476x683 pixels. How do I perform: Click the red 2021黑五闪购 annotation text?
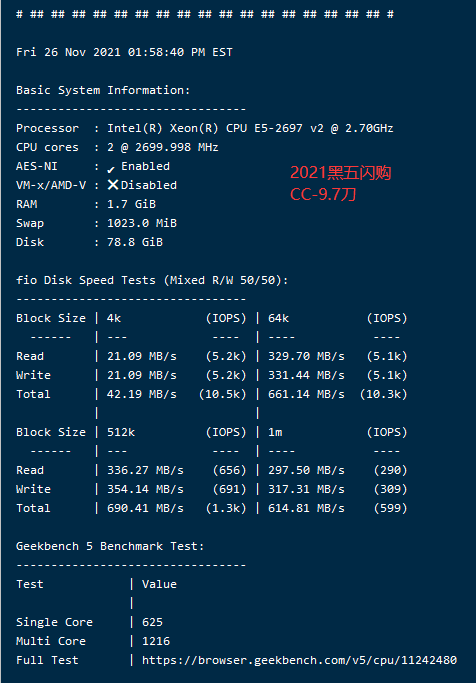341,173
